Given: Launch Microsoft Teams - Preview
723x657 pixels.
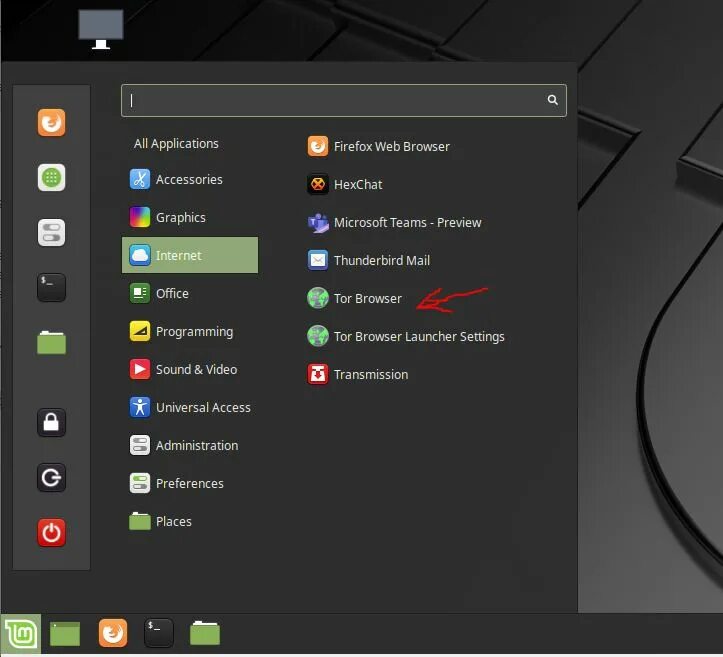Looking at the screenshot, I should [x=394, y=222].
